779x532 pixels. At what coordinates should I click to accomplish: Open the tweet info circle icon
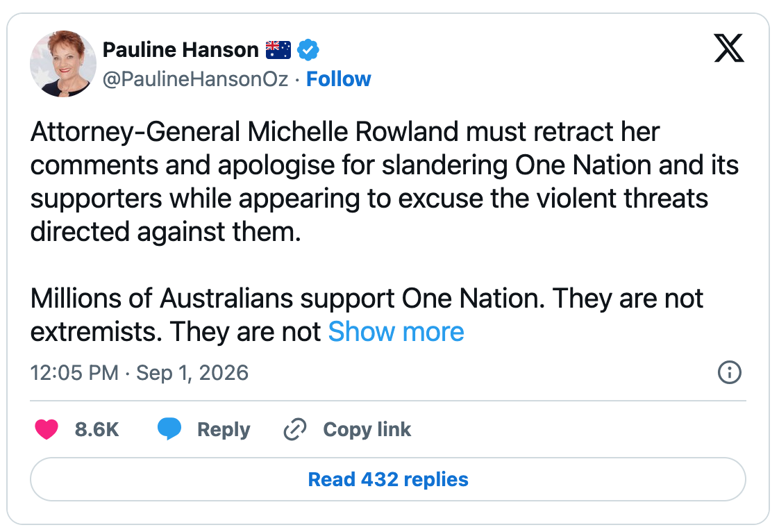click(729, 372)
